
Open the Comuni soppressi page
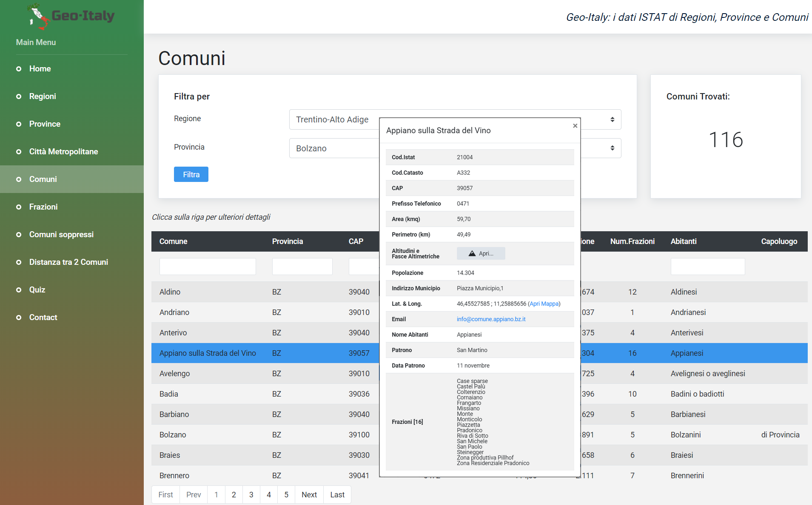tap(61, 235)
